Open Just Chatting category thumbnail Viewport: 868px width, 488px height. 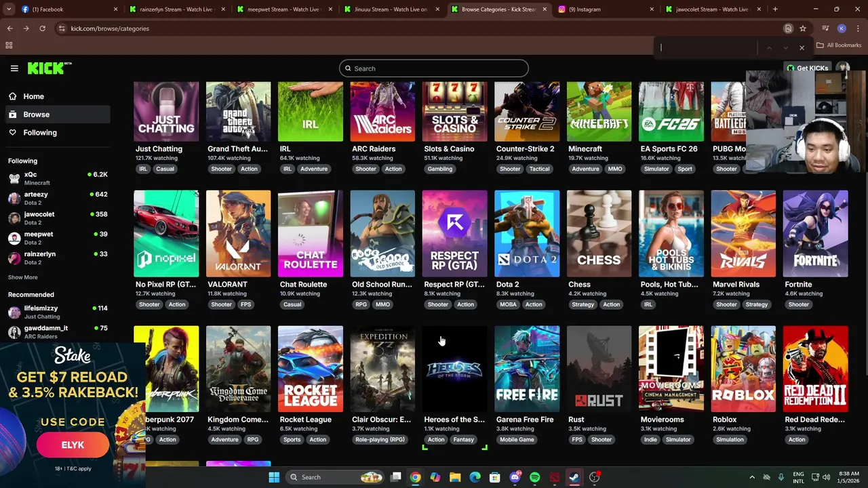pyautogui.click(x=166, y=112)
